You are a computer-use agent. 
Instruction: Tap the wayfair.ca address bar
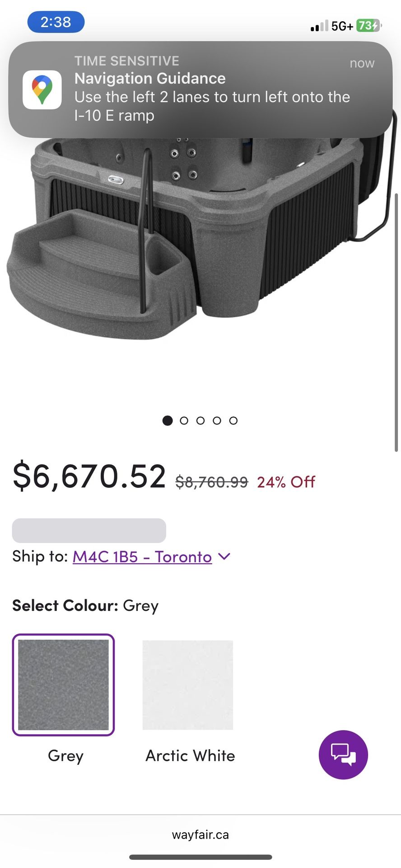(x=200, y=835)
